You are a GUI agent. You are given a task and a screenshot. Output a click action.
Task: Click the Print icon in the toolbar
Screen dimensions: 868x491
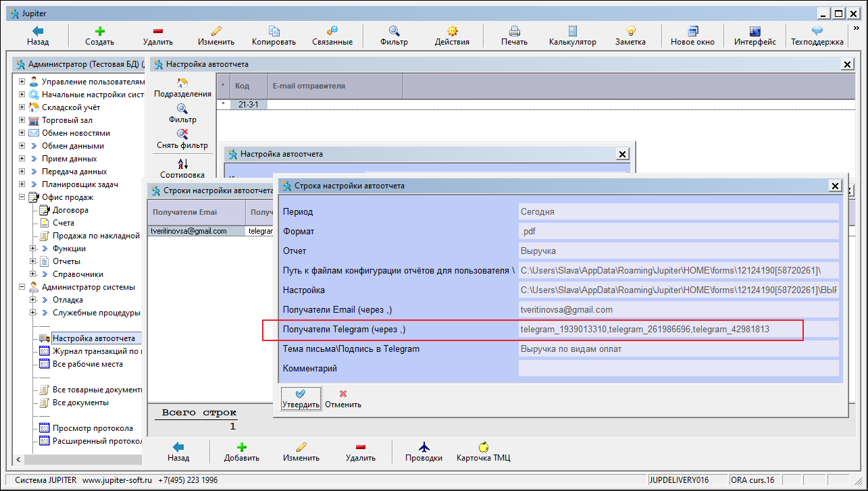pos(514,31)
